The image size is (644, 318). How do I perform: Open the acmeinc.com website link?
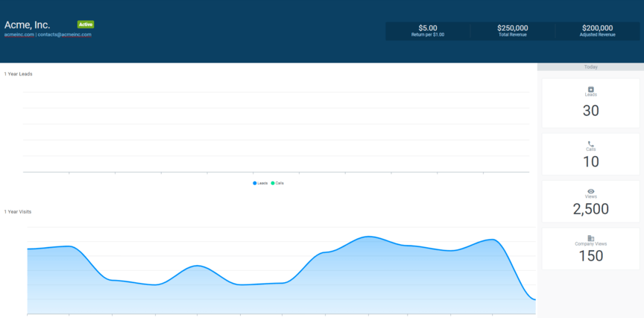point(19,35)
